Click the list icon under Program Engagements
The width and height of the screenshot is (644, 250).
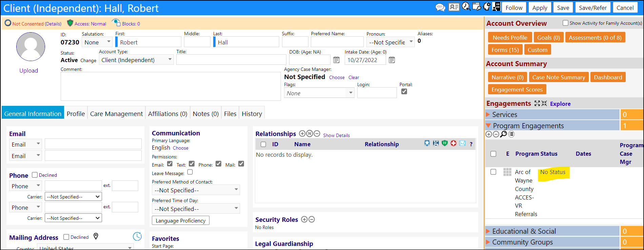[x=511, y=134]
